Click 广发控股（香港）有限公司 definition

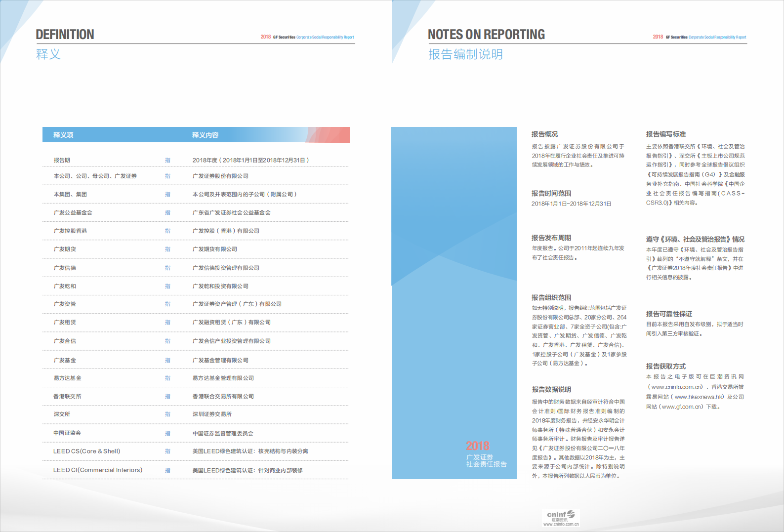[x=226, y=231]
